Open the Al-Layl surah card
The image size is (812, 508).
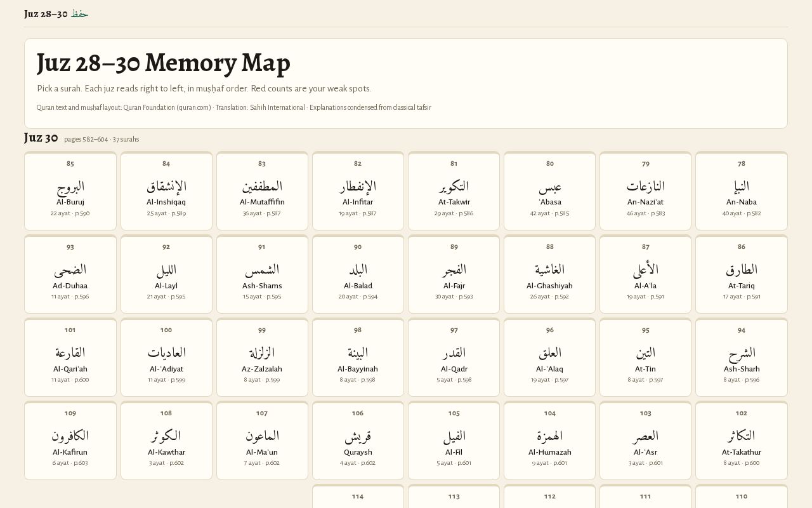coord(166,274)
